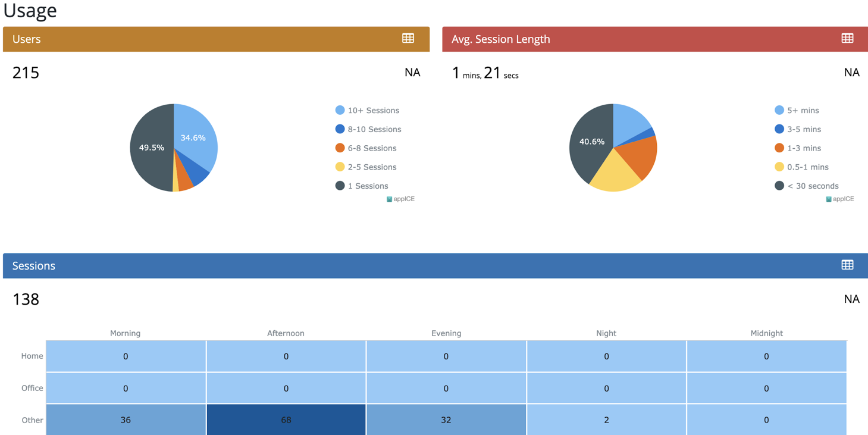The width and height of the screenshot is (868, 435).
Task: Click the 138 sessions total
Action: click(26, 299)
